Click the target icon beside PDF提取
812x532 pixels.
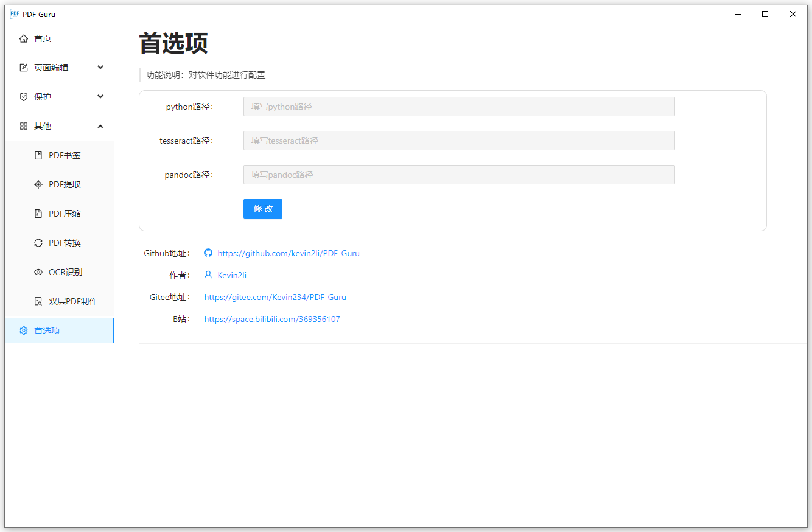coord(38,184)
